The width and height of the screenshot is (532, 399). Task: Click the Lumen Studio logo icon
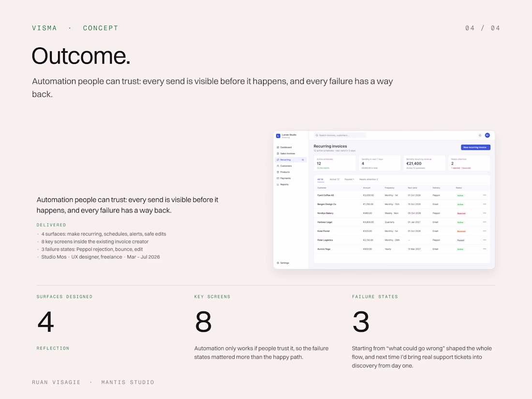tap(278, 136)
